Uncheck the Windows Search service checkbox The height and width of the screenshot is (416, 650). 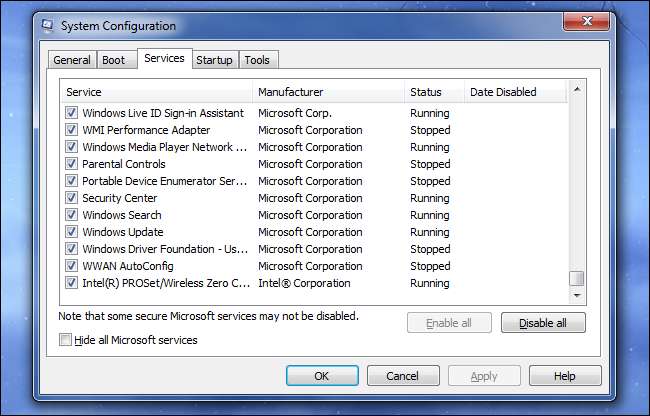[x=72, y=215]
